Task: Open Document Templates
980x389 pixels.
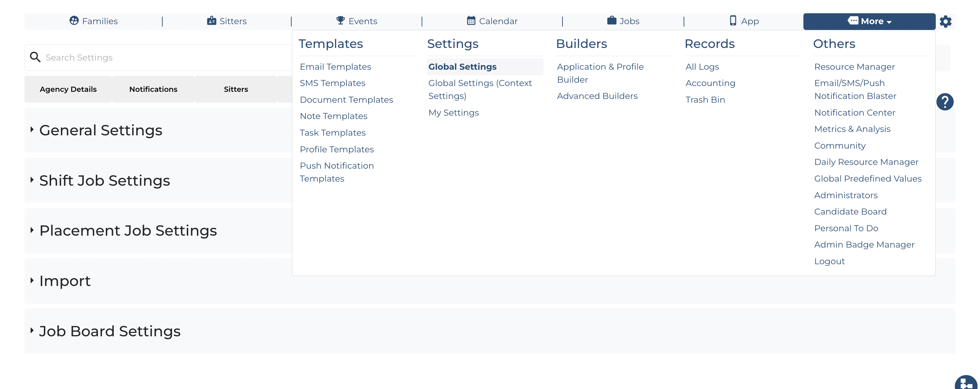Action: click(x=346, y=100)
